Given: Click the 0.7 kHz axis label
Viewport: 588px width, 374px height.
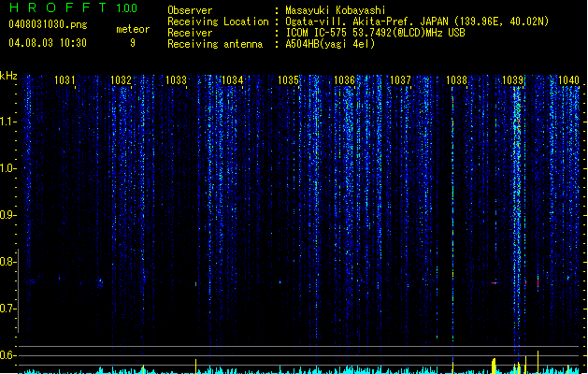Looking at the screenshot, I should point(7,309).
